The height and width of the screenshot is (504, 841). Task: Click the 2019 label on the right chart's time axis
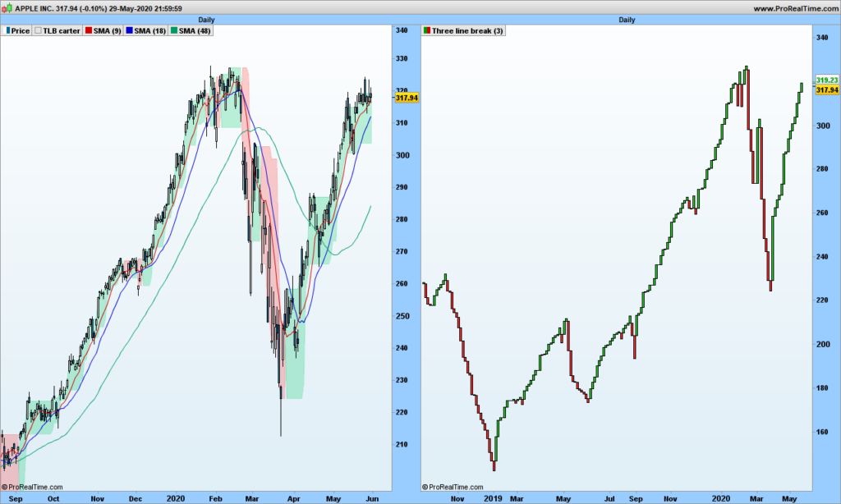493,498
